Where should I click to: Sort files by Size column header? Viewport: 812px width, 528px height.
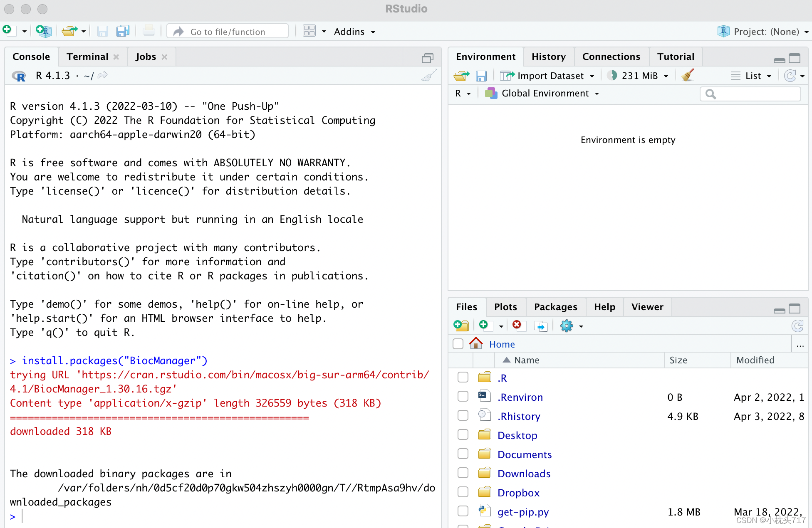point(697,360)
